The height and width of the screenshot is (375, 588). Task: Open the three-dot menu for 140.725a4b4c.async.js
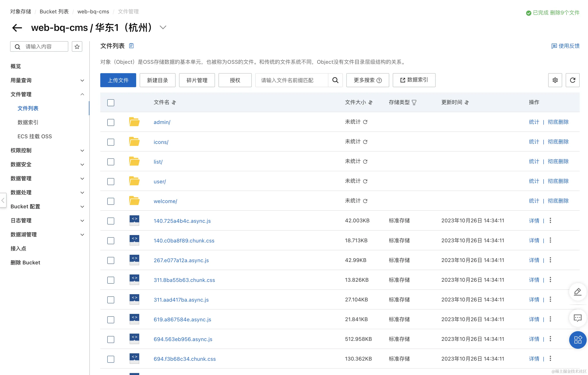550,220
